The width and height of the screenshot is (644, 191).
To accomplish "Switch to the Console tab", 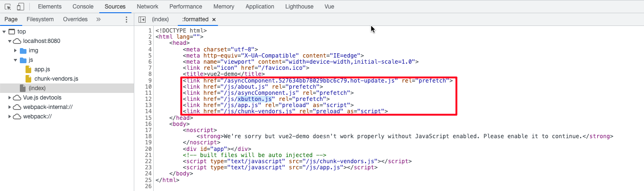I will [x=83, y=7].
